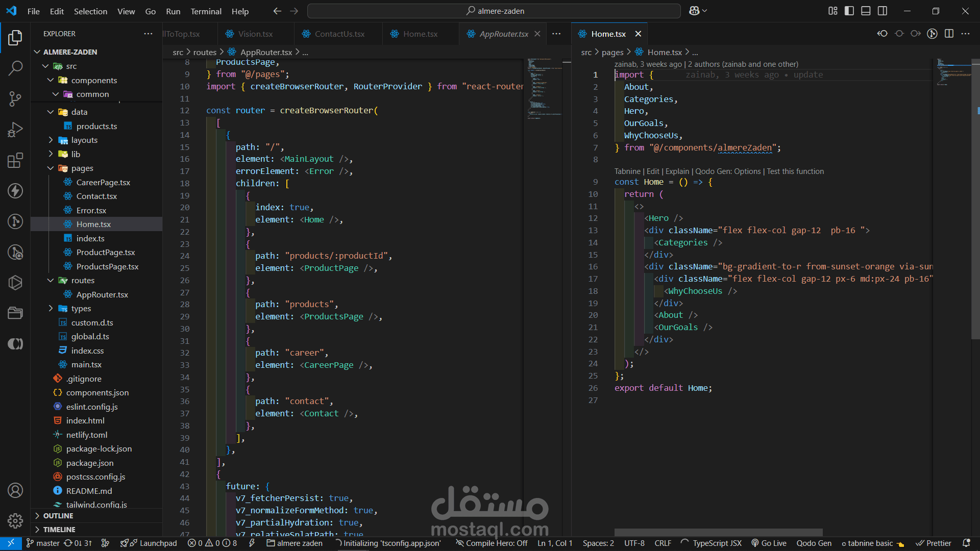The width and height of the screenshot is (980, 551).
Task: Toggle the Primary Side Bar layout button
Action: coord(849,11)
